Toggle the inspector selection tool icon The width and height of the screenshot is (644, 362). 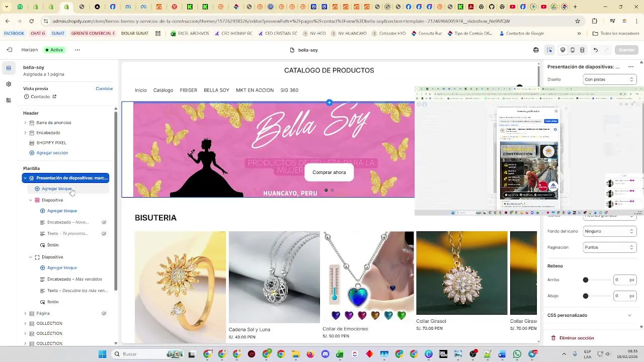(x=549, y=50)
